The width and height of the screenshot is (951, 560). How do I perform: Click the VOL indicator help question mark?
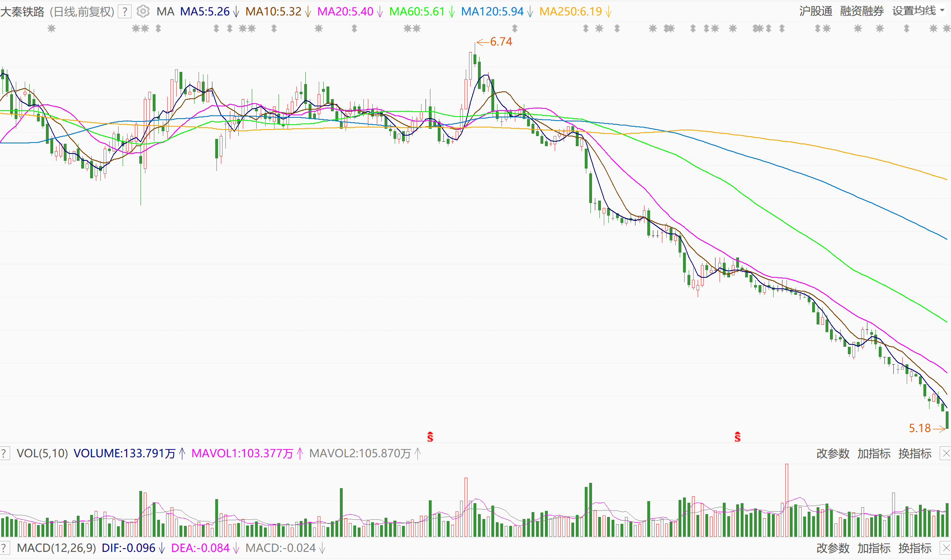tap(4, 453)
